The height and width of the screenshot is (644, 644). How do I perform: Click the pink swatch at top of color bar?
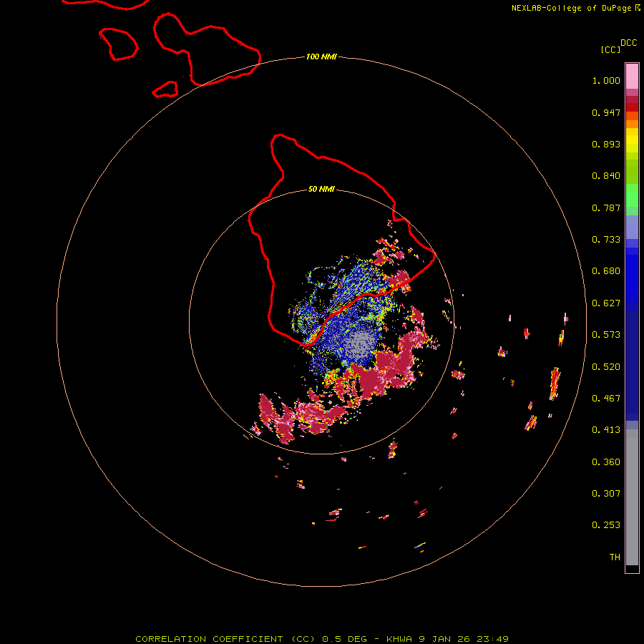coord(632,77)
